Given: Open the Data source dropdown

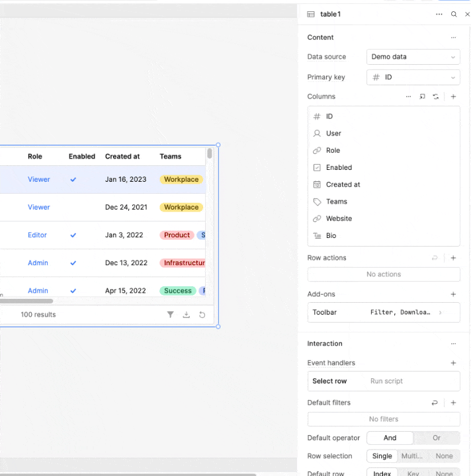Looking at the screenshot, I should (413, 57).
